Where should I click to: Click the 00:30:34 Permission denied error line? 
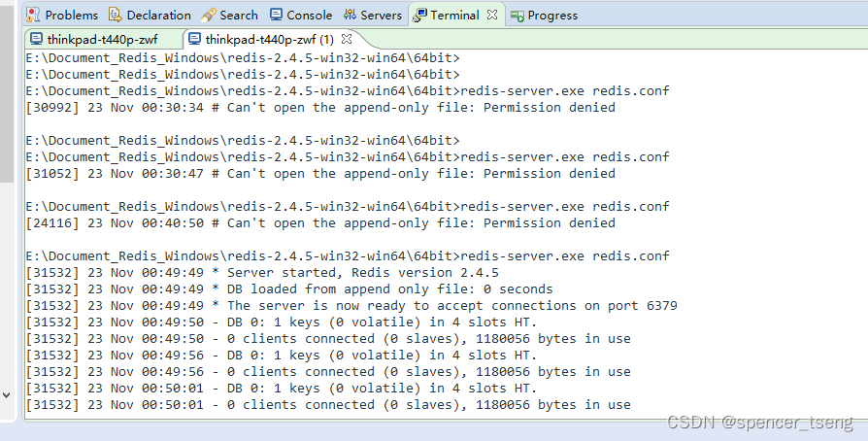click(x=320, y=108)
